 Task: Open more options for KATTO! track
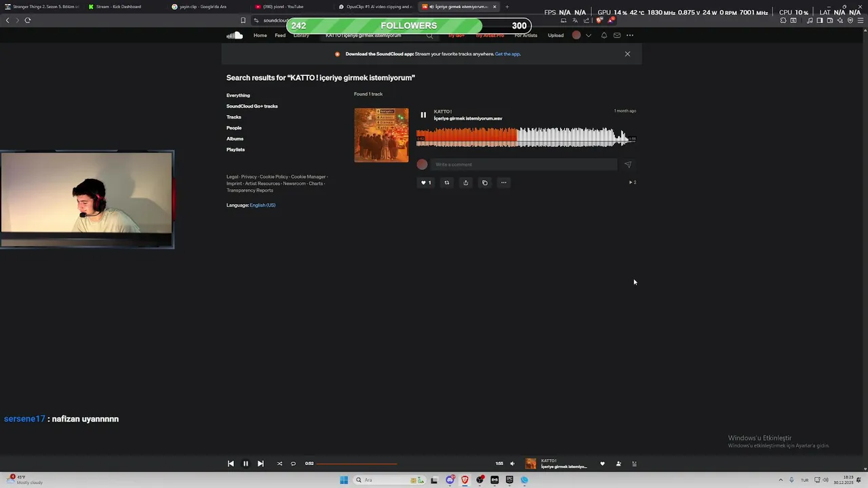tap(504, 182)
